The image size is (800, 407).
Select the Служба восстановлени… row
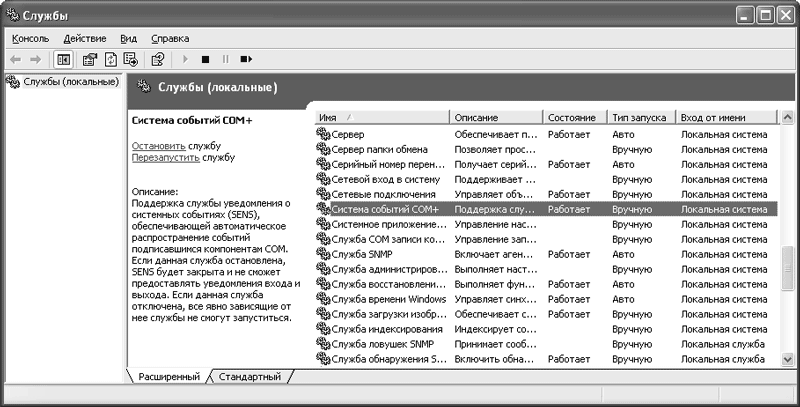point(546,284)
